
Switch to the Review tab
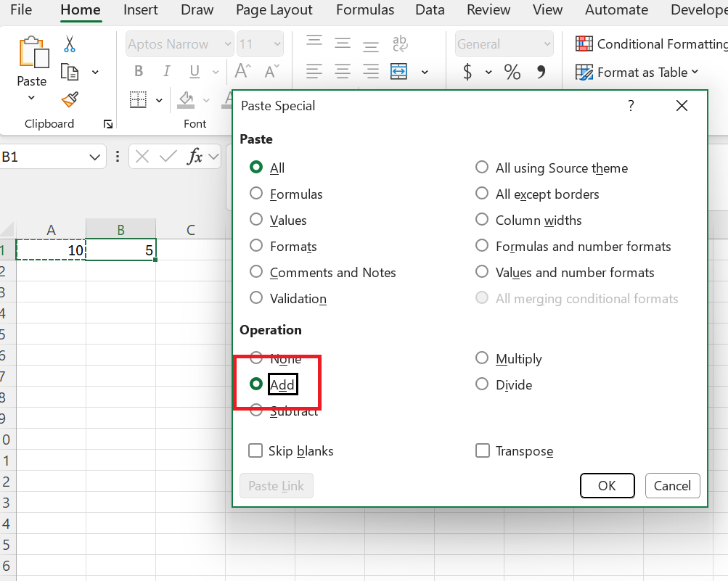pos(488,9)
